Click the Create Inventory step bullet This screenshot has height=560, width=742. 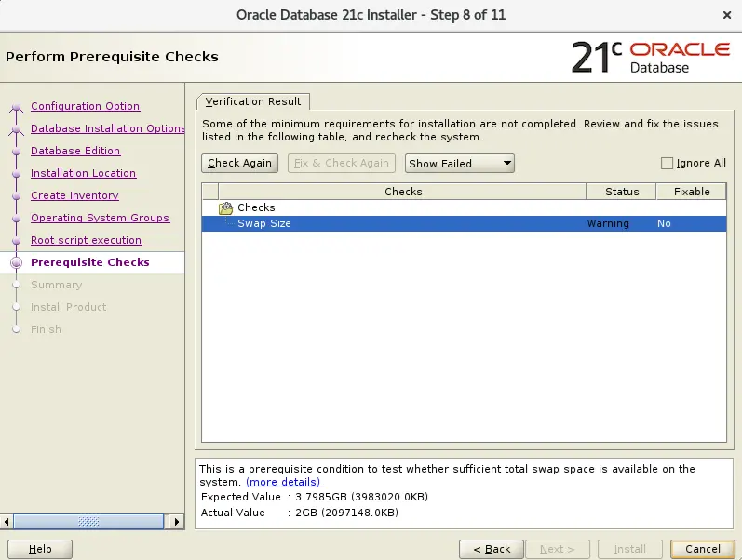click(16, 195)
